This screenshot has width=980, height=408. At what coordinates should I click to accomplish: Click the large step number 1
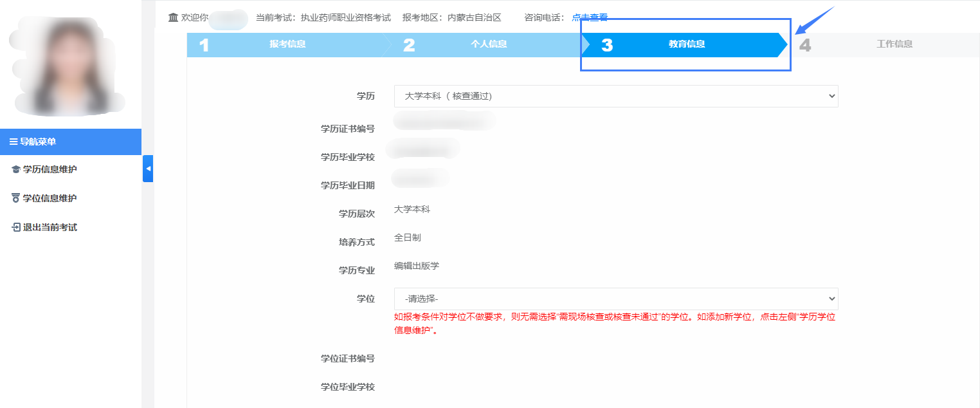[x=204, y=45]
